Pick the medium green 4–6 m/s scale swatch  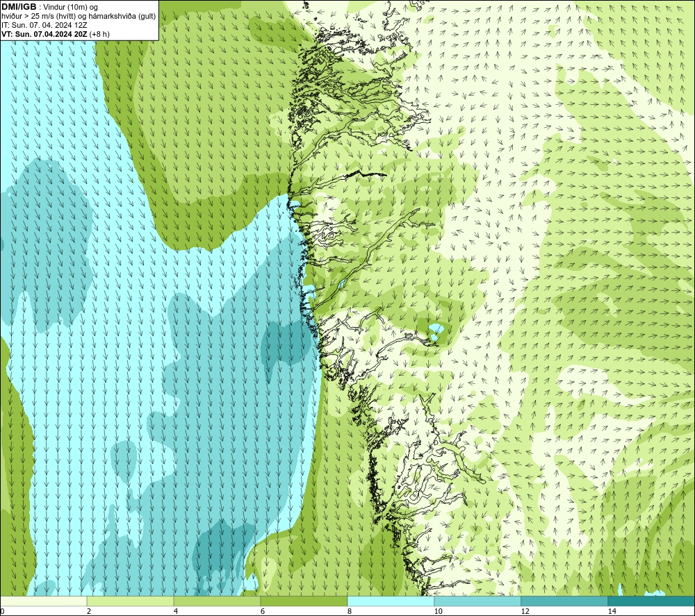(217, 601)
